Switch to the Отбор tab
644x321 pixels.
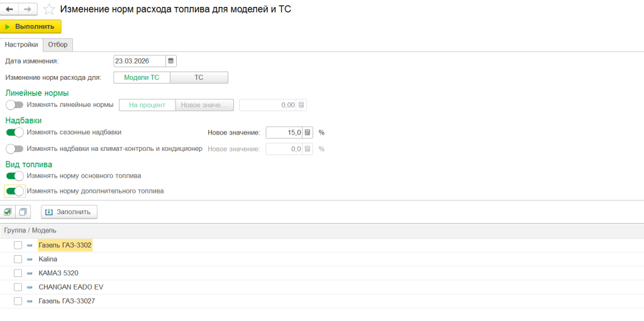(x=58, y=45)
